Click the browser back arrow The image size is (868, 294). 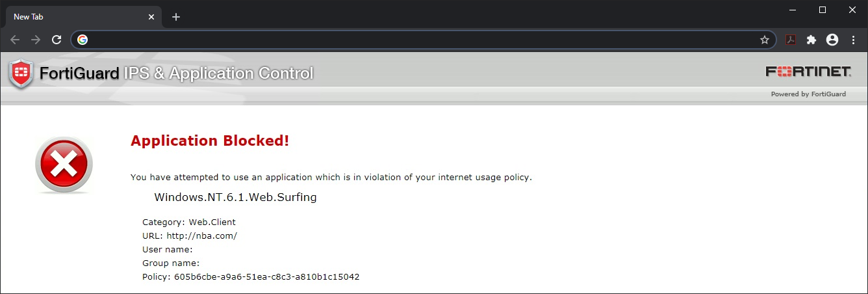coord(15,40)
